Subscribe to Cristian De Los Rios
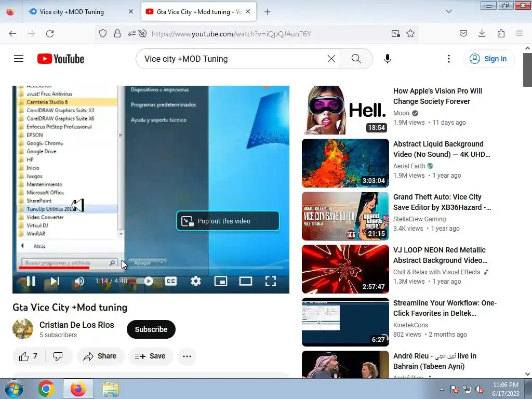Image resolution: width=532 pixels, height=399 pixels. pyautogui.click(x=151, y=329)
